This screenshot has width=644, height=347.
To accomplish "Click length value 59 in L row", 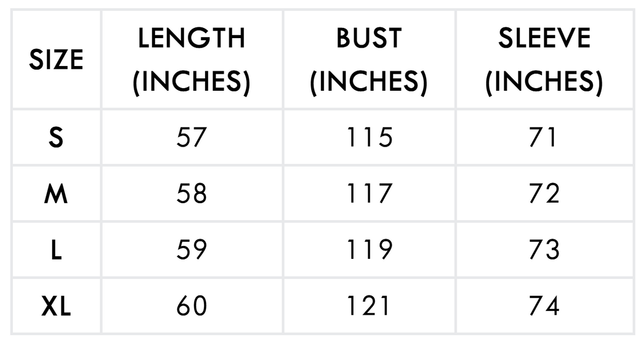I will [192, 250].
